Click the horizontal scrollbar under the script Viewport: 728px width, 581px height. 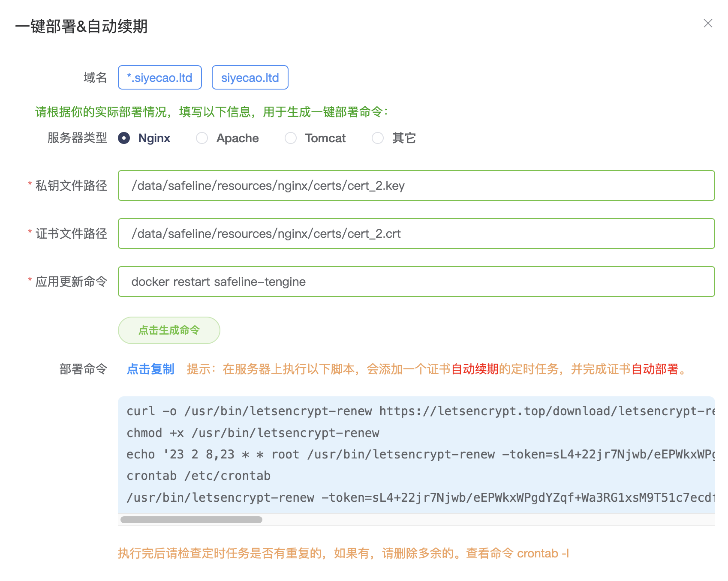tap(192, 520)
